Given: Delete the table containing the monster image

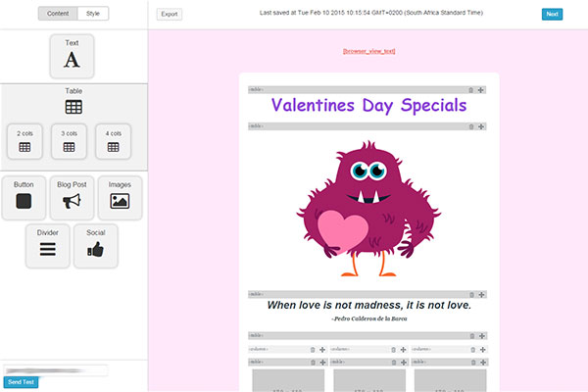Looking at the screenshot, I should point(471,126).
